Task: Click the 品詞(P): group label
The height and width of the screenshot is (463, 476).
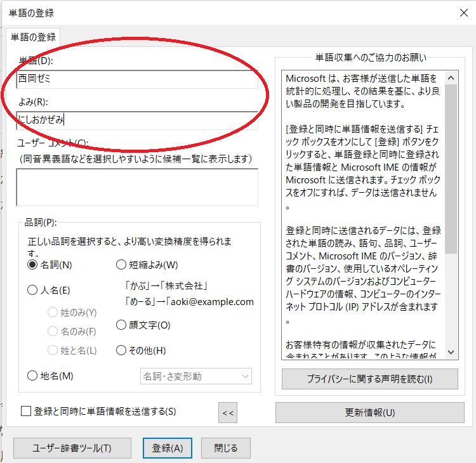Action: 41,223
